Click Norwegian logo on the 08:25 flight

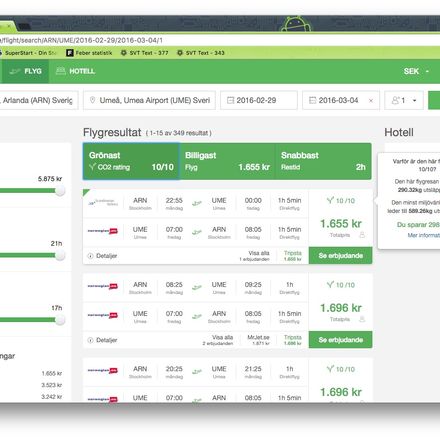(x=103, y=286)
